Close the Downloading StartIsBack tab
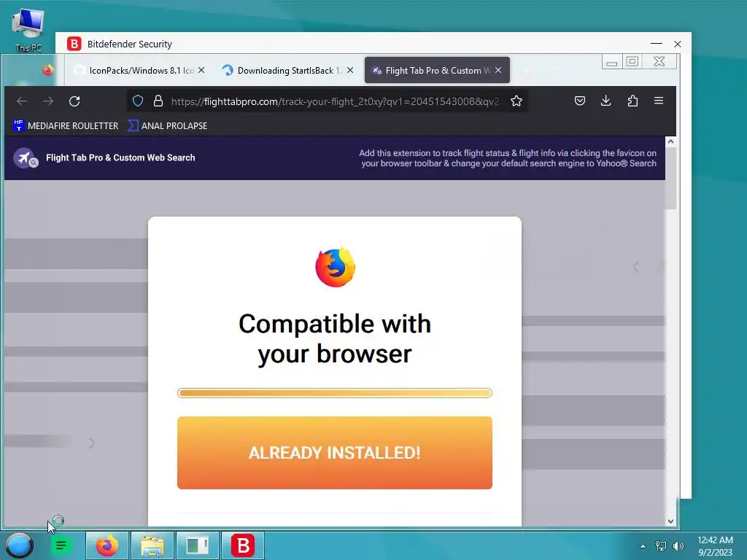The image size is (747, 560). click(350, 70)
